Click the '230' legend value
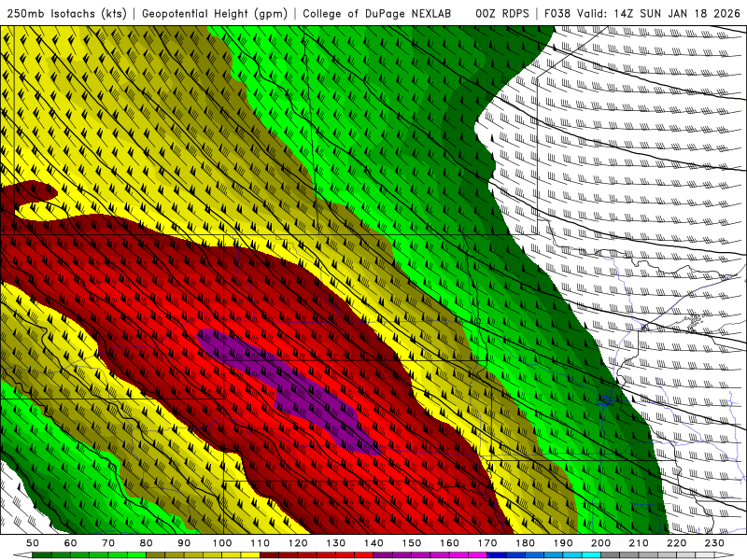 point(714,543)
